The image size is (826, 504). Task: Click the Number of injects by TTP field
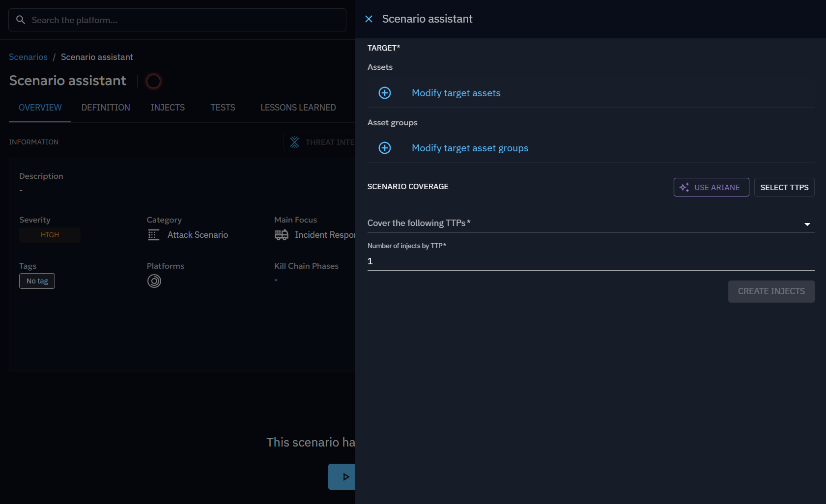pyautogui.click(x=590, y=261)
